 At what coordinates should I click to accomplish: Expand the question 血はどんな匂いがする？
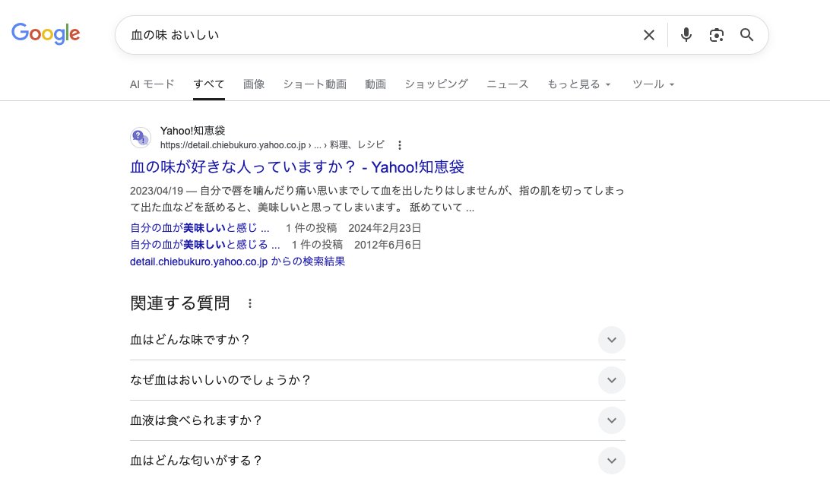[611, 461]
